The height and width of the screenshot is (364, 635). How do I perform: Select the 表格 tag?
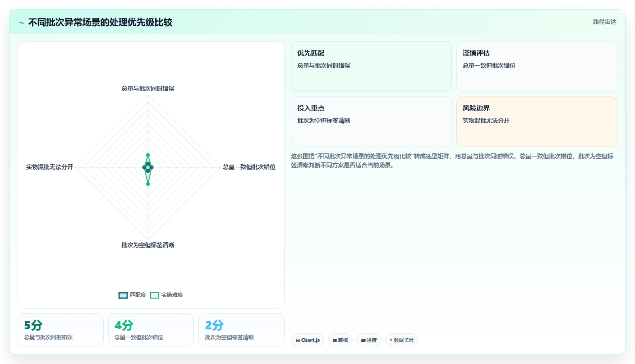(x=340, y=340)
